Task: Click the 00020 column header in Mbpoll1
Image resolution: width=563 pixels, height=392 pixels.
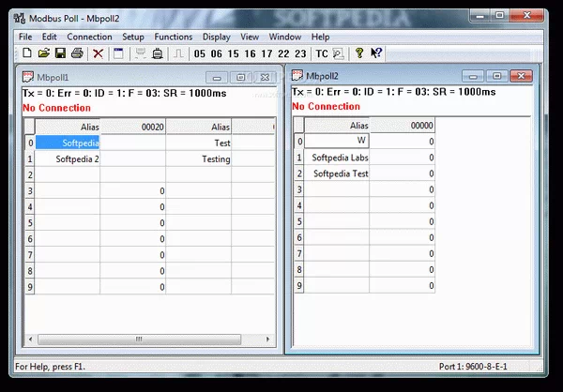Action: coord(133,127)
